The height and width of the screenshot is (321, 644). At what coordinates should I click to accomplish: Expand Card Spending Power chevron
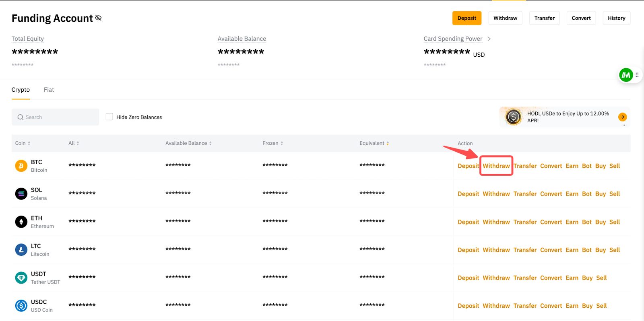(x=489, y=39)
